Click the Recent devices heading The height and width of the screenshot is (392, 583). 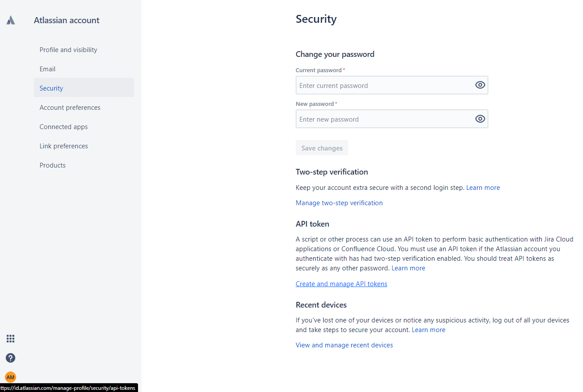pos(321,305)
